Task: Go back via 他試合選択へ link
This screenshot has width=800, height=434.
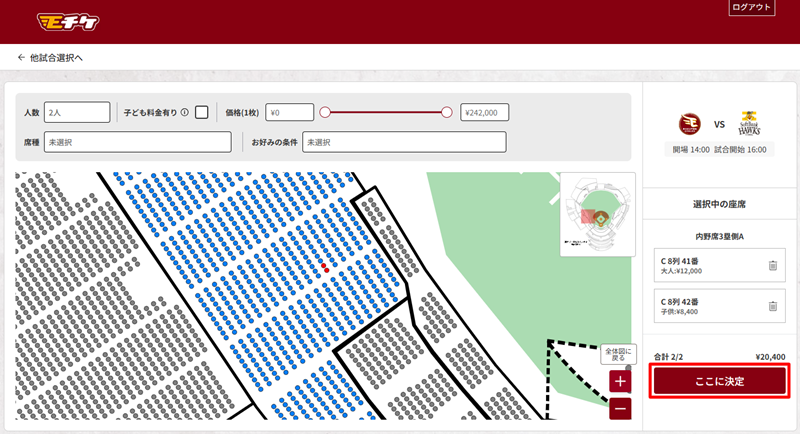Action: click(x=50, y=58)
